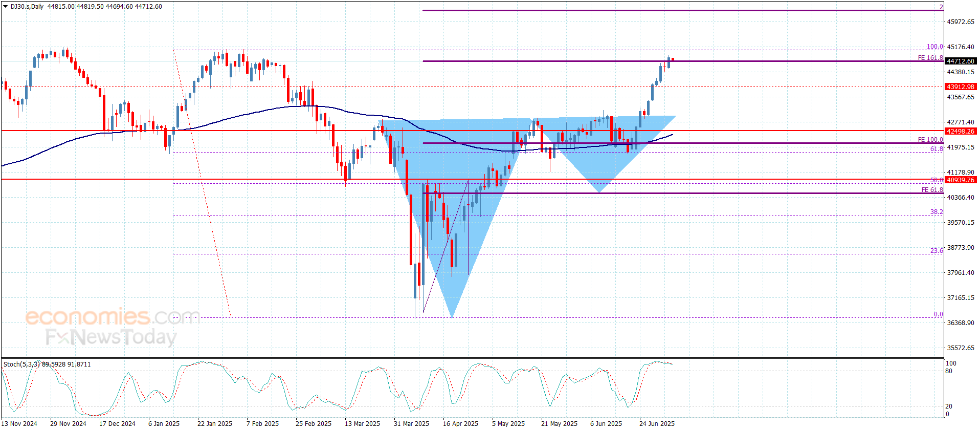Click the red price tag 43912.98

(960, 87)
